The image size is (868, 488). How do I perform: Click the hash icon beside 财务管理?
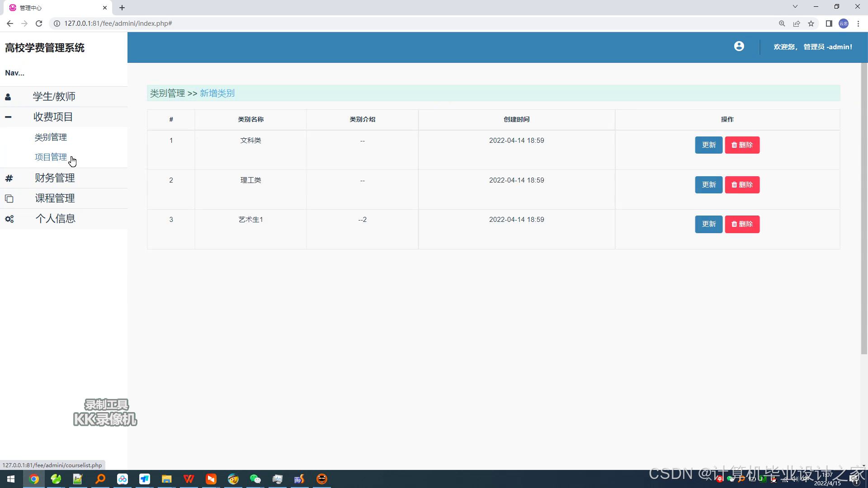coord(9,178)
